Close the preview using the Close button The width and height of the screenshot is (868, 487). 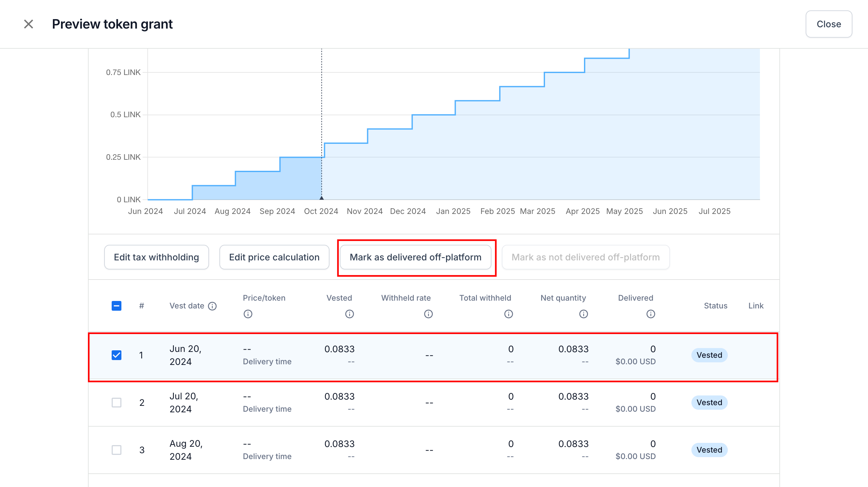point(829,24)
